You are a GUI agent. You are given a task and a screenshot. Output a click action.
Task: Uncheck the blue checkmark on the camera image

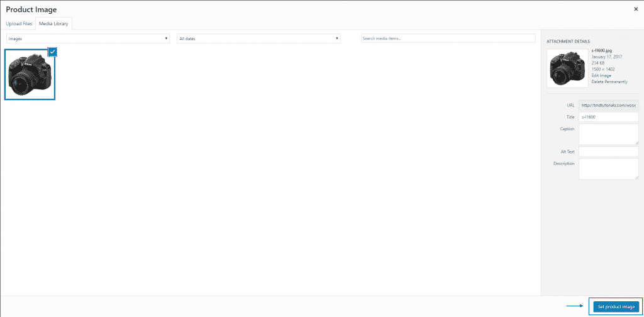[53, 52]
